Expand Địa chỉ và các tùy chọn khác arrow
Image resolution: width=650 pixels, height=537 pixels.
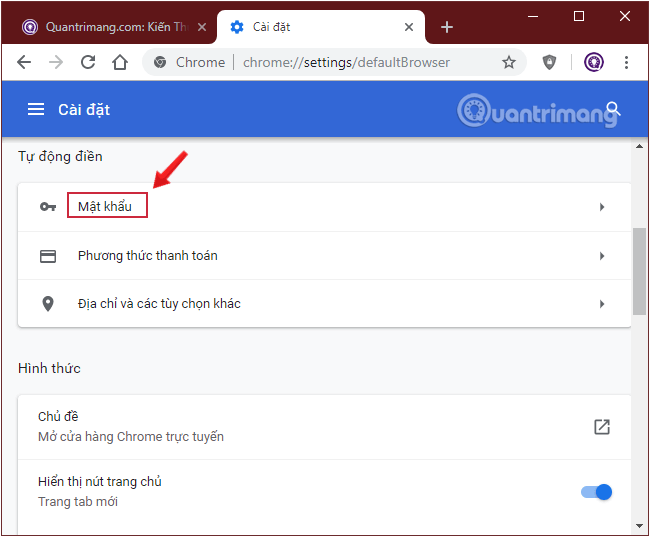(x=602, y=304)
